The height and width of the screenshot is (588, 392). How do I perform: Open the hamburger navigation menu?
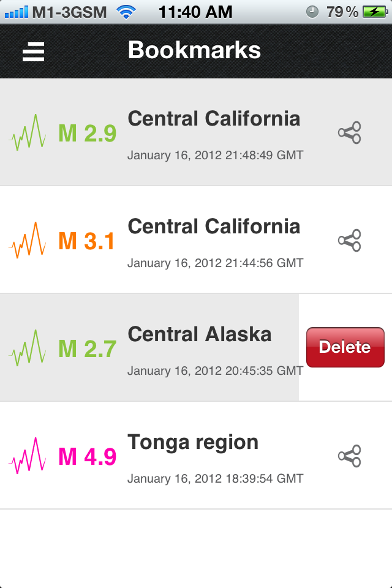click(x=33, y=51)
